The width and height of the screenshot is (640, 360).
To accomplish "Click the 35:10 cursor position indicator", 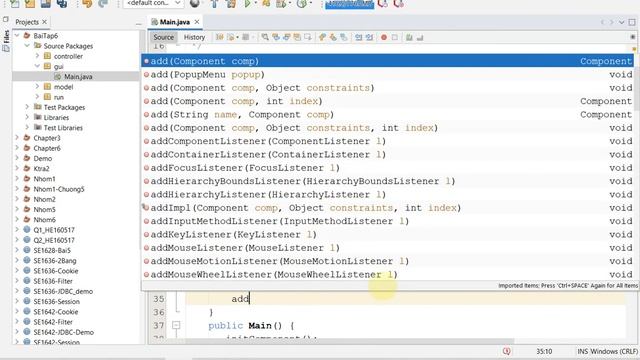I will [x=544, y=351].
